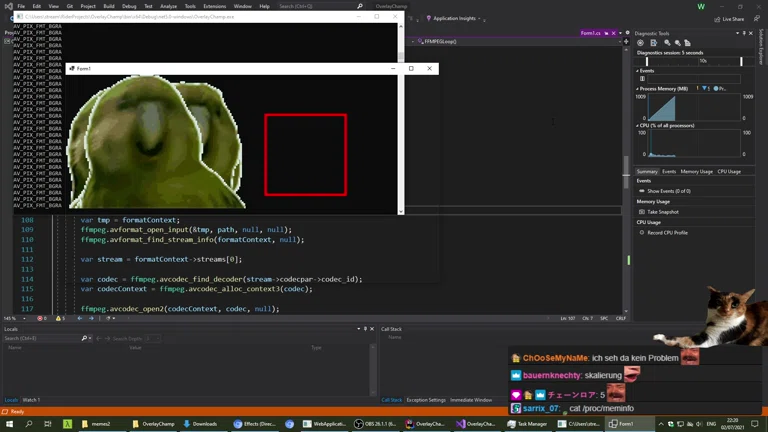Switch to Watch 1 tab
The height and width of the screenshot is (432, 768).
tap(31, 400)
